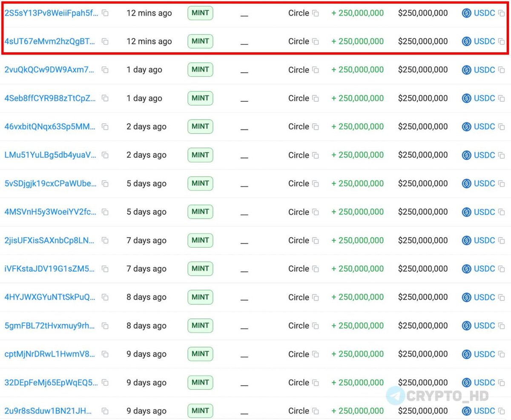This screenshot has height=420, width=511.
Task: Copy signature cptMjNrDRwL1HwmV8
Action: point(105,354)
